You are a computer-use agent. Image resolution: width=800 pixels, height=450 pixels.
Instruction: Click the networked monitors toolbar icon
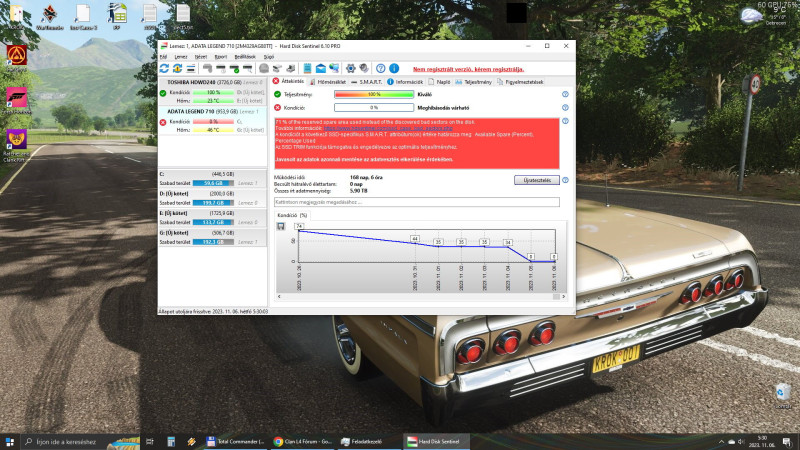click(x=334, y=68)
